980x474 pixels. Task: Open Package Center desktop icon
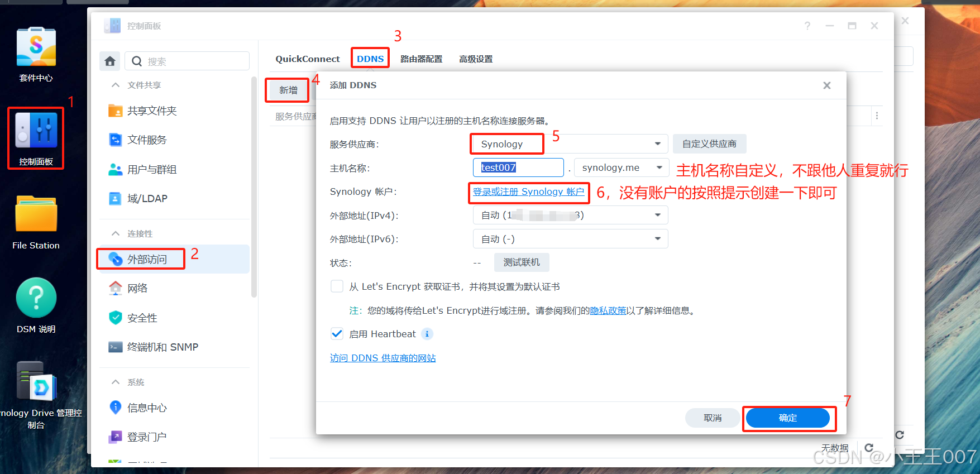[x=36, y=54]
